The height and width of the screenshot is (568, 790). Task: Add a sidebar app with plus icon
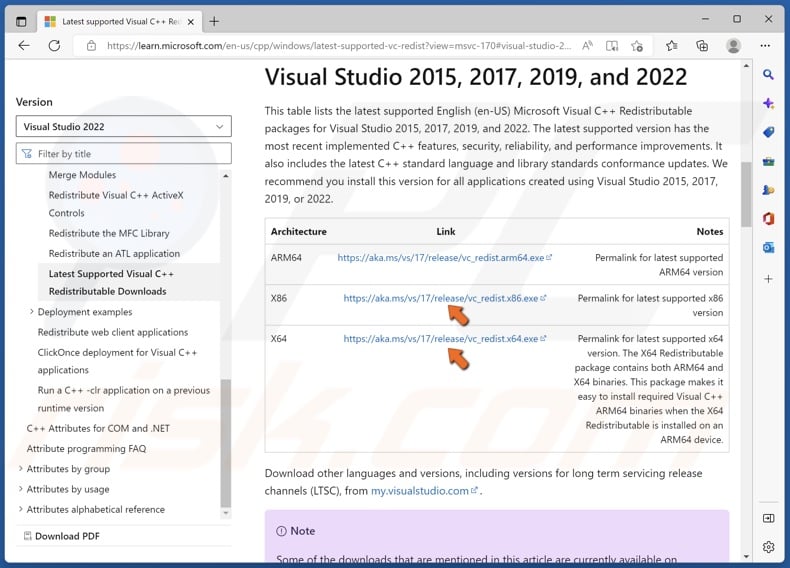pyautogui.click(x=768, y=279)
